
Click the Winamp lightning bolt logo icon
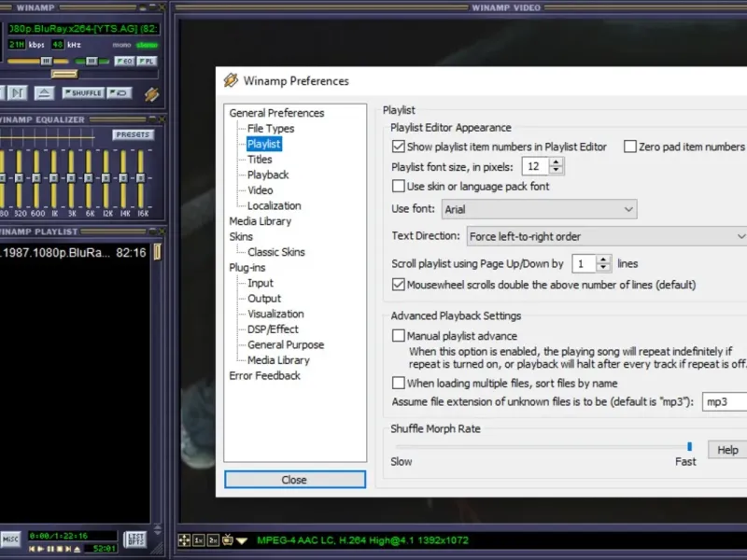(152, 94)
